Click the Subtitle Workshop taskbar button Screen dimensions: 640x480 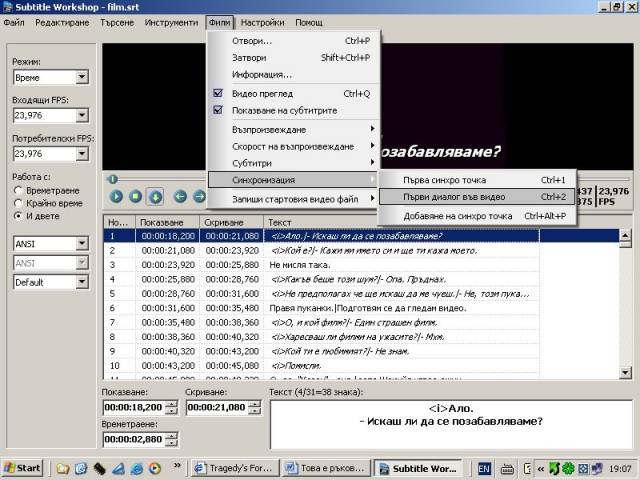point(418,468)
